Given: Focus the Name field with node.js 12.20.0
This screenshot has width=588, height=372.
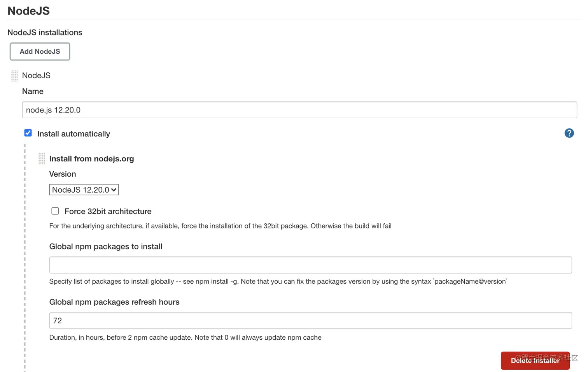Looking at the screenshot, I should (x=299, y=110).
